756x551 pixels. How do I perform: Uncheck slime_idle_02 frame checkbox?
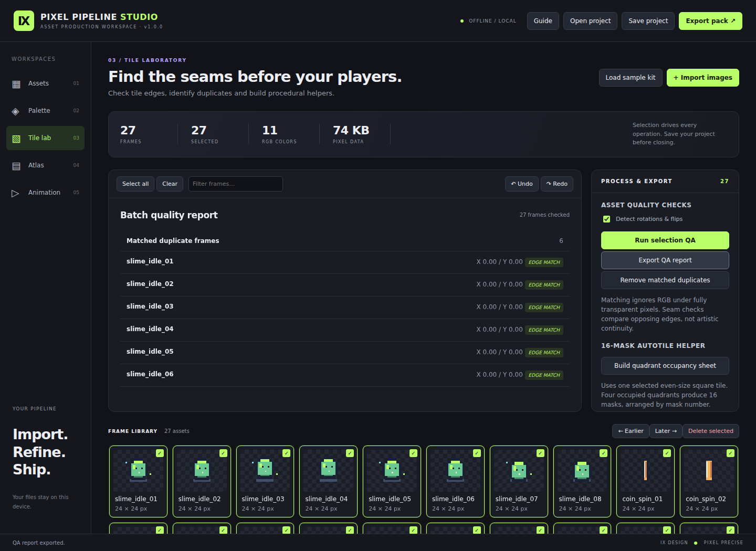[x=223, y=453]
